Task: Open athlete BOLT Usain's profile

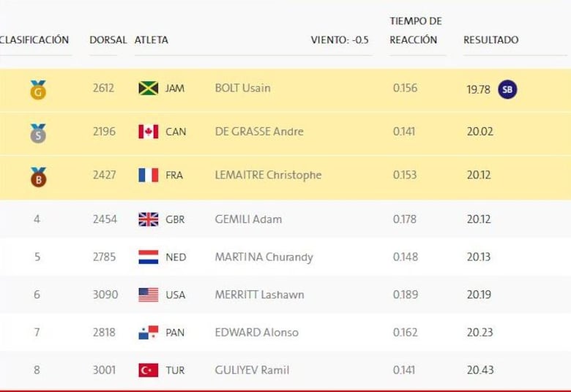Action: 242,88
